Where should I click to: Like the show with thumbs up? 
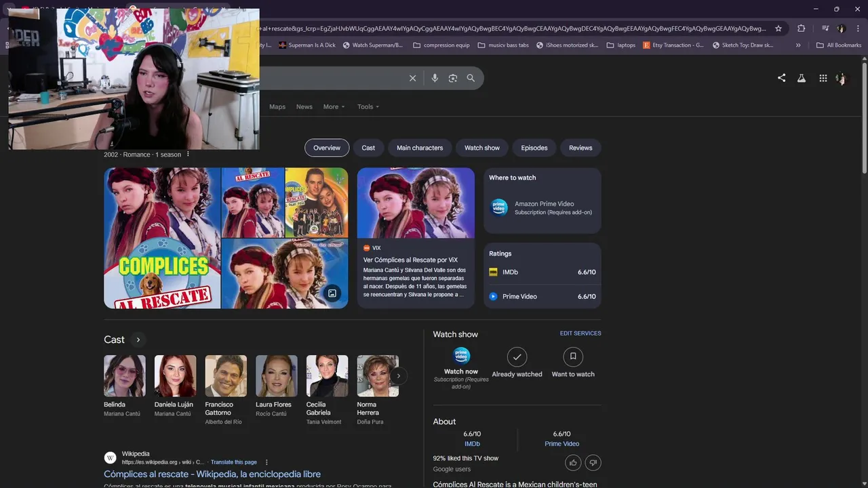(x=573, y=462)
